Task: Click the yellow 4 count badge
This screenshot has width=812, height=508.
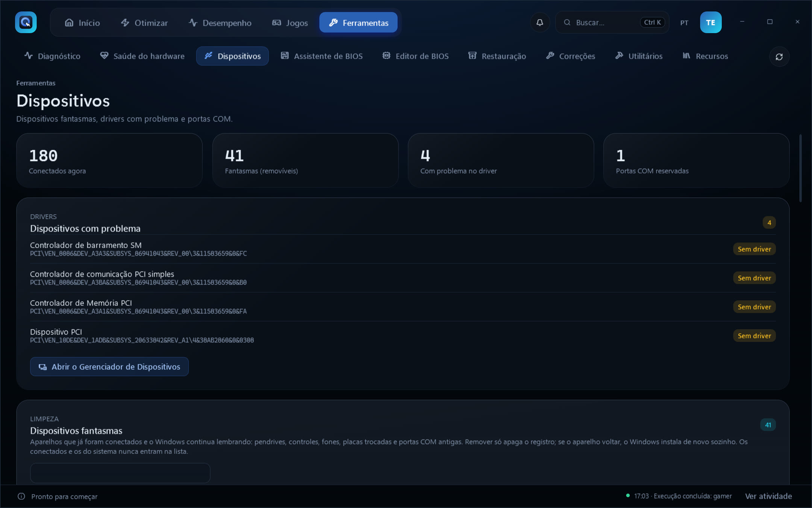Action: [x=769, y=223]
